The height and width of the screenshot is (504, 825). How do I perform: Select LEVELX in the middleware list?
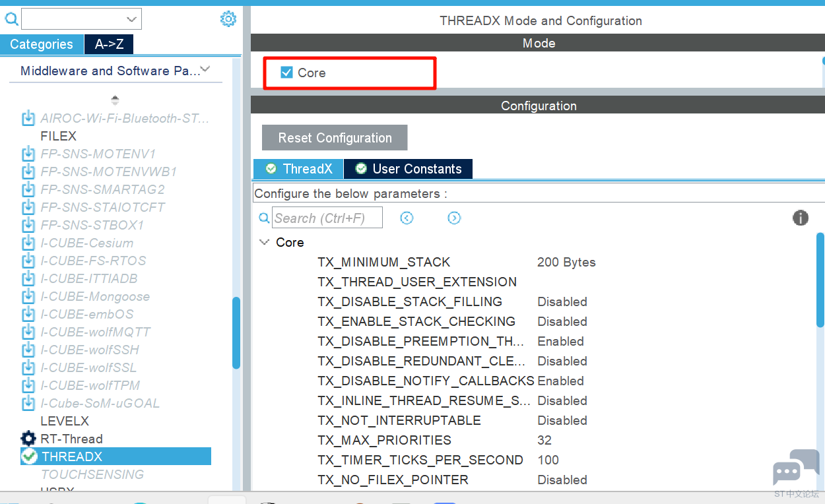(x=65, y=421)
